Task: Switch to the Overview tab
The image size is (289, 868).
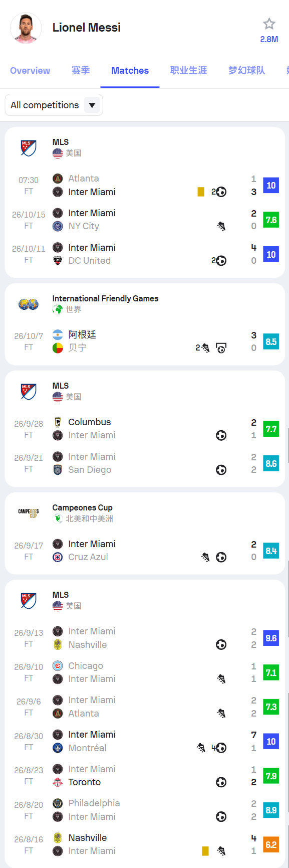Action: pyautogui.click(x=30, y=71)
